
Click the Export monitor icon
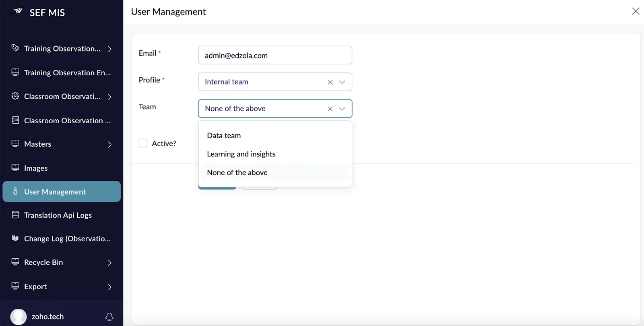pos(15,286)
